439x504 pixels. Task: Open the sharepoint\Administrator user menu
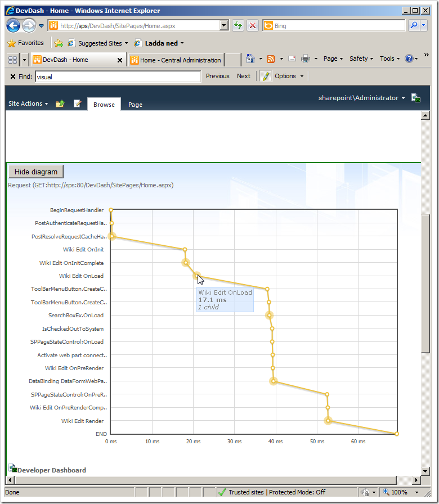[x=361, y=98]
